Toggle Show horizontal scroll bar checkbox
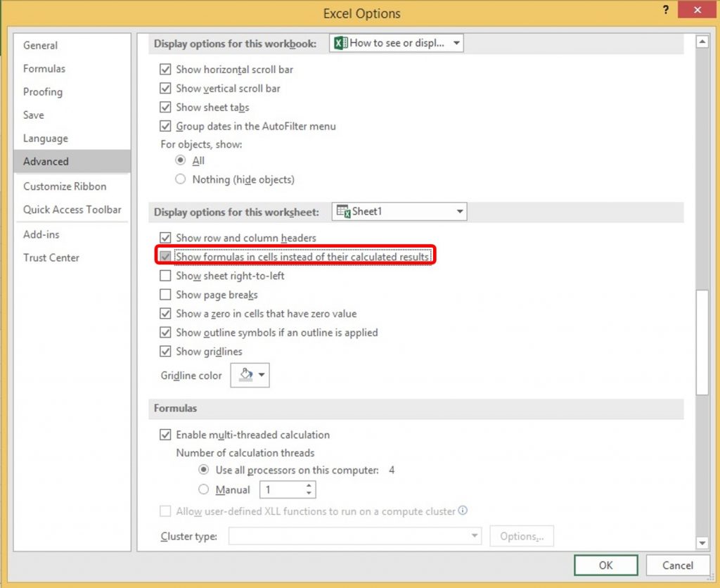This screenshot has width=720, height=588. pyautogui.click(x=165, y=70)
